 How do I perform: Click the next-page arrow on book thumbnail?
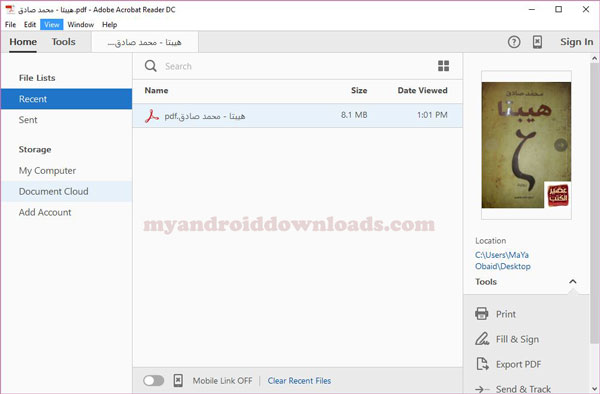(x=561, y=145)
